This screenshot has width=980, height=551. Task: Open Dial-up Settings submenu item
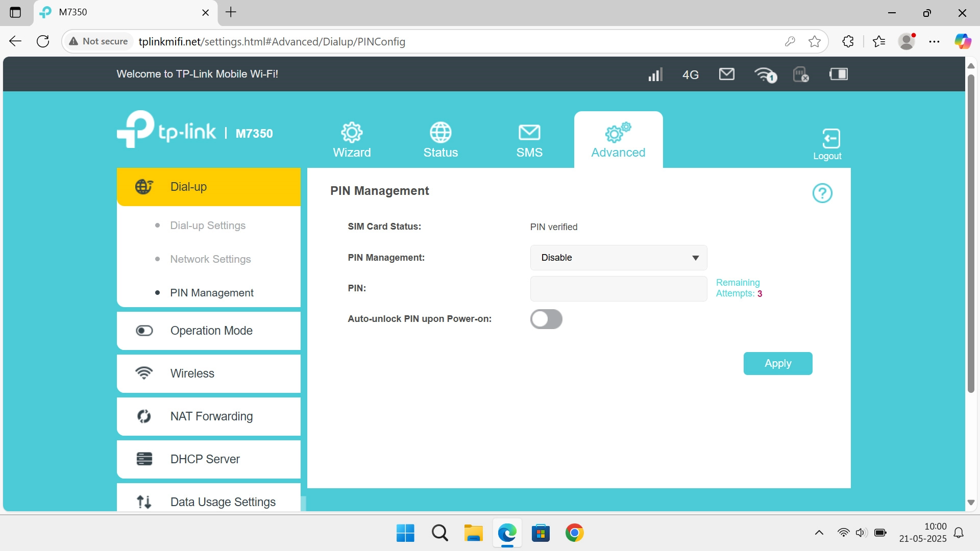pyautogui.click(x=208, y=226)
